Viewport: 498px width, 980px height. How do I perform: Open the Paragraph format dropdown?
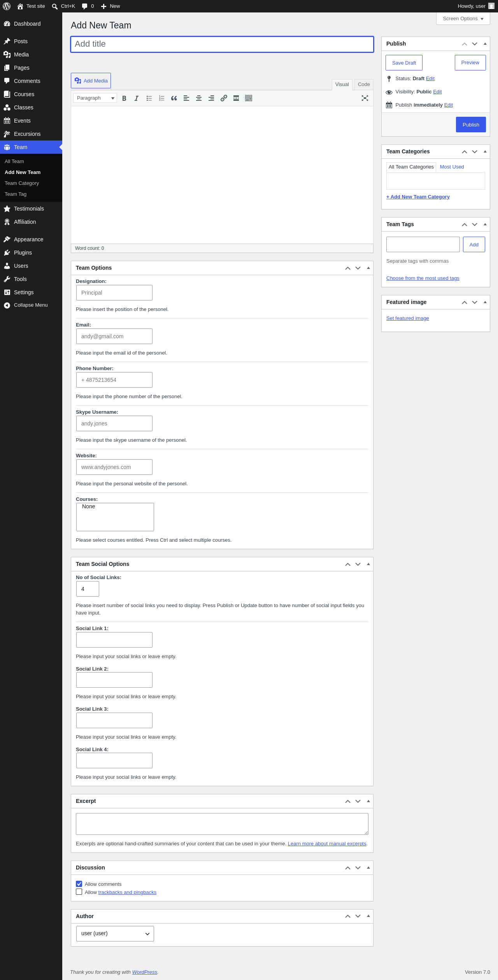(x=95, y=98)
